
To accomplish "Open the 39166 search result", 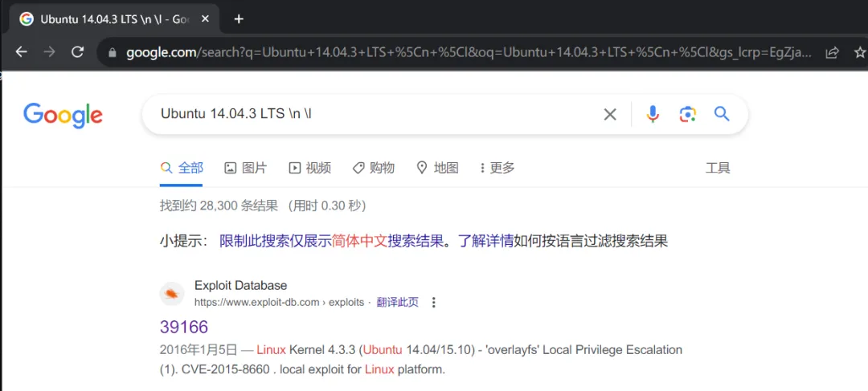I will [x=184, y=327].
